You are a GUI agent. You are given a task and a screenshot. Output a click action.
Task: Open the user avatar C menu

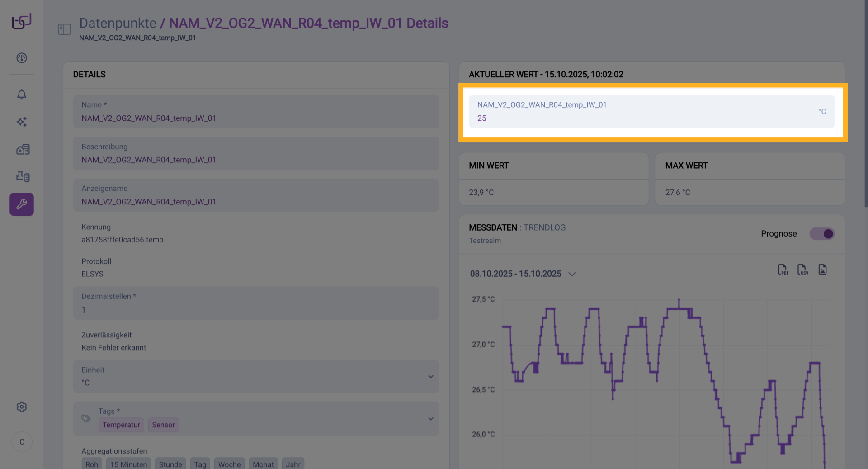[x=22, y=442]
